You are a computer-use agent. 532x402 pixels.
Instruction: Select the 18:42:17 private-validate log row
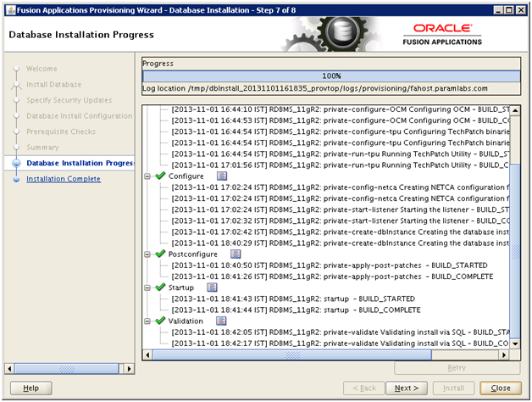pos(341,343)
